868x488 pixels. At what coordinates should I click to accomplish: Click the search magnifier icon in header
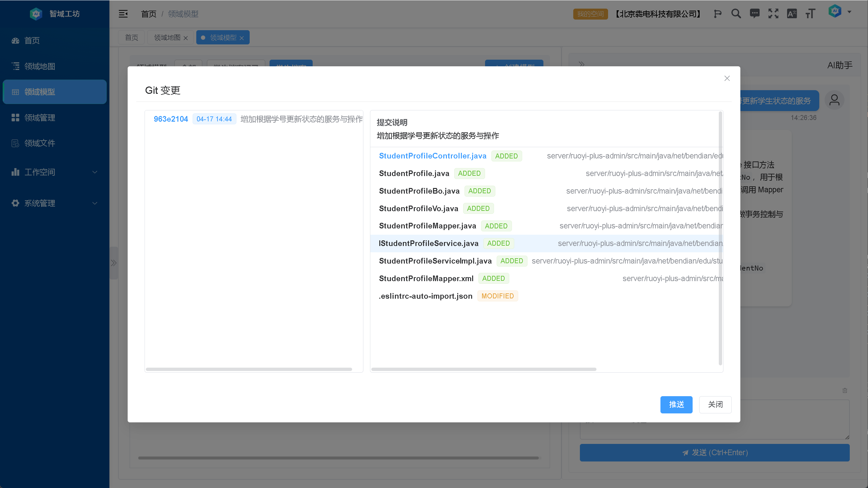[x=736, y=14]
